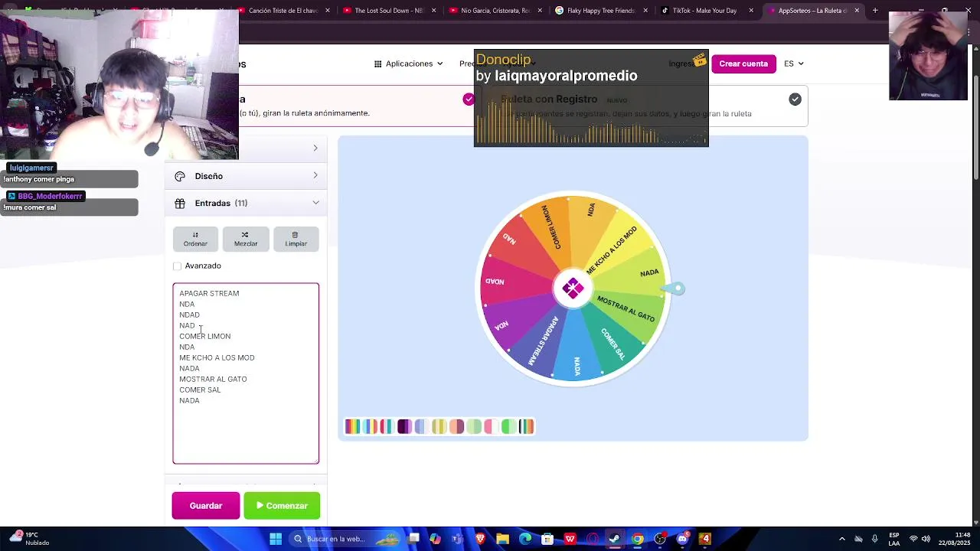Click the COMER SAL entry line
980x551 pixels.
(x=200, y=390)
